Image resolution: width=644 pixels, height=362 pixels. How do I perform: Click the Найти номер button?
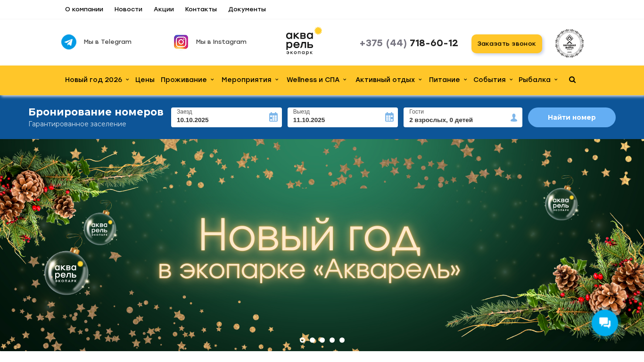point(572,117)
